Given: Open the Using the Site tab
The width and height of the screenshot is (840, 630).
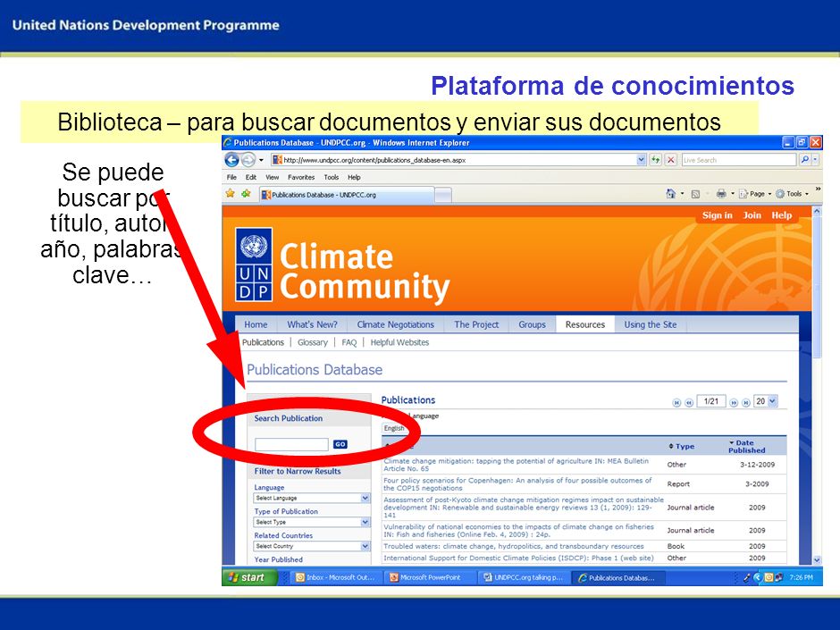Looking at the screenshot, I should pos(650,324).
